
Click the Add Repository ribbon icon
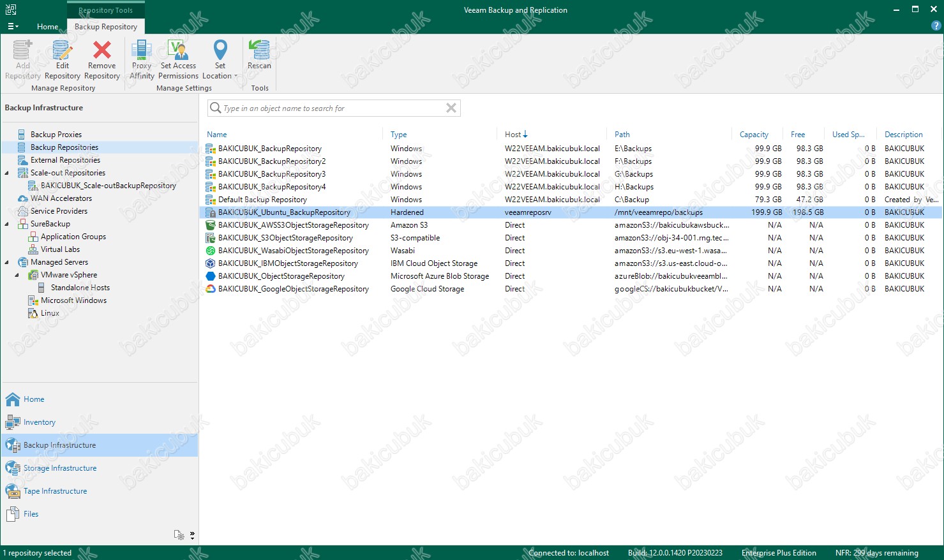23,50
